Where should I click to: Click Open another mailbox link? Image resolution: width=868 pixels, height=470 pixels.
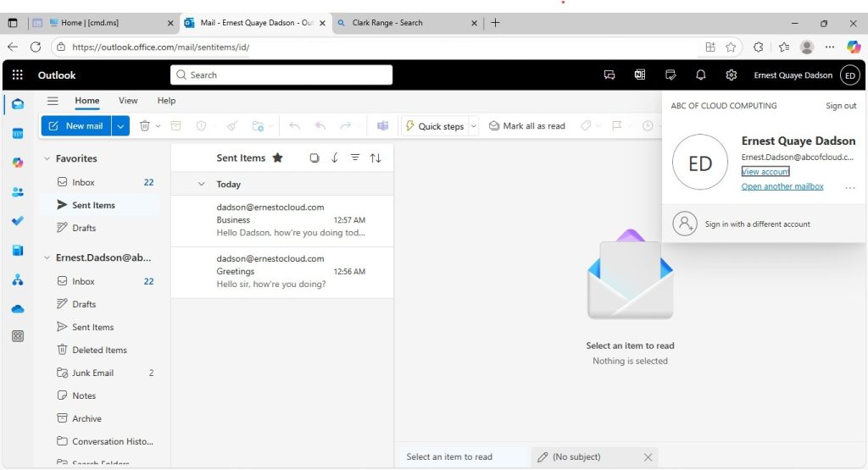(x=782, y=186)
